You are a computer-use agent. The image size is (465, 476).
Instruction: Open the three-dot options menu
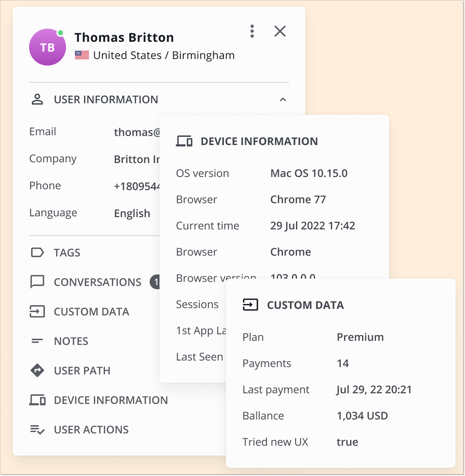[252, 31]
